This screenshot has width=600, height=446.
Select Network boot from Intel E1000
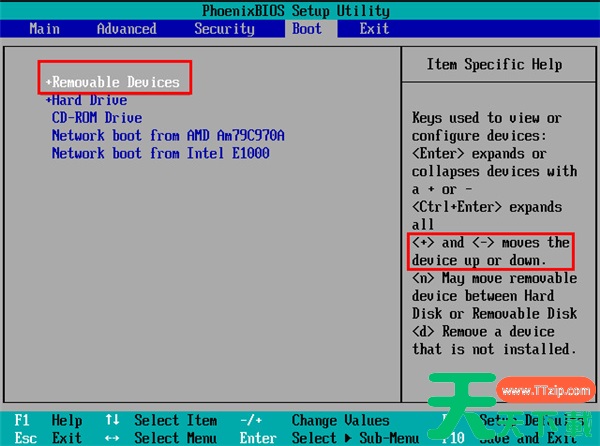(161, 153)
